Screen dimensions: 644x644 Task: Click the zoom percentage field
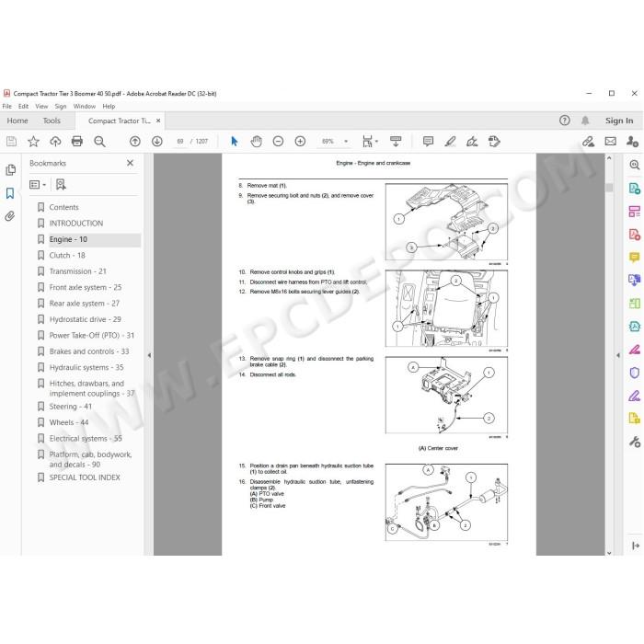328,142
